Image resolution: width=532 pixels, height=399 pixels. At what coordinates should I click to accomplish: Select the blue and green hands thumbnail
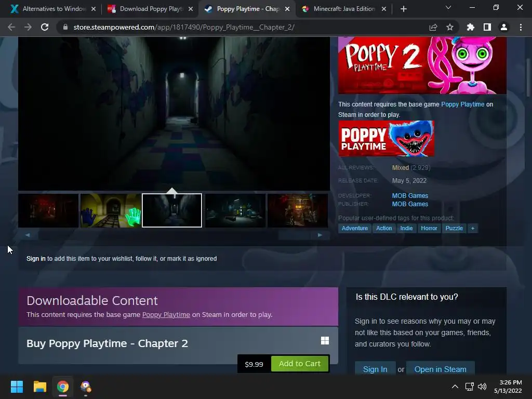(110, 210)
